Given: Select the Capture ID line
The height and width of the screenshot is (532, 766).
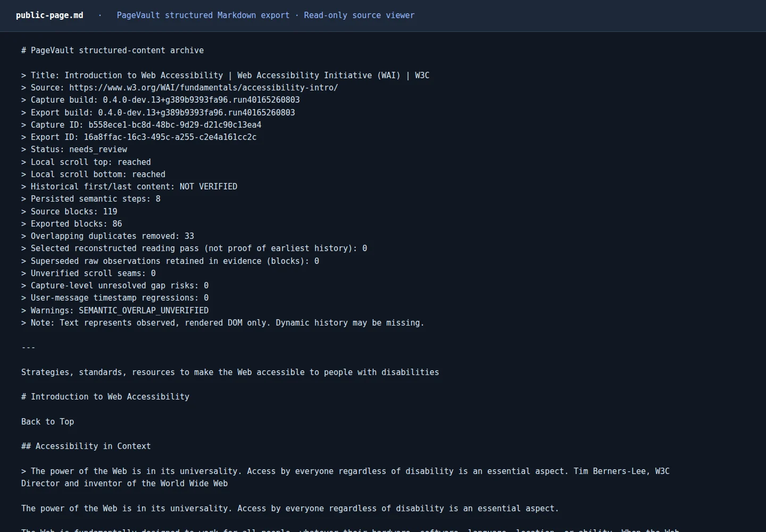Looking at the screenshot, I should click(141, 125).
